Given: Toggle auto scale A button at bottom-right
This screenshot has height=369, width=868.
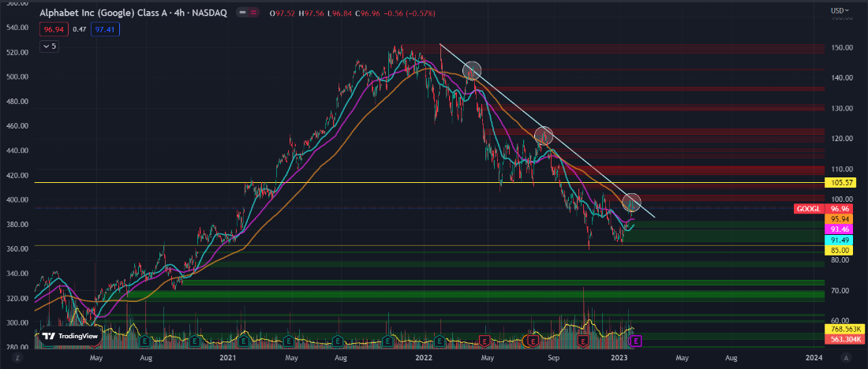Looking at the screenshot, I should (x=847, y=359).
